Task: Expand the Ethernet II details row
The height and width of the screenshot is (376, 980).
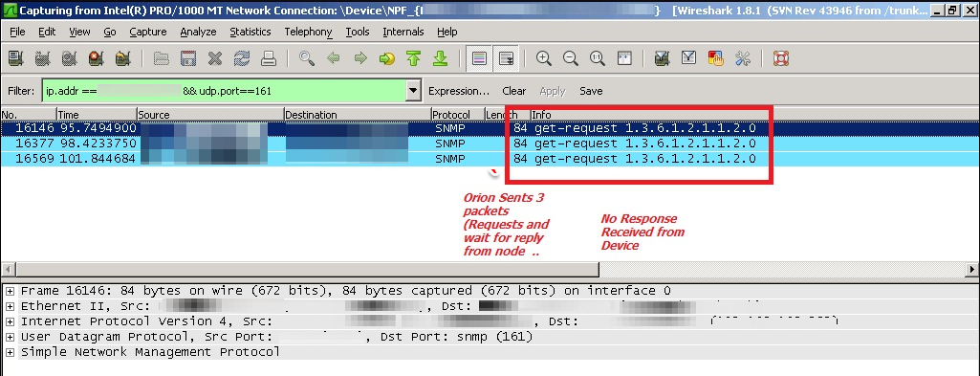Action: [10, 306]
